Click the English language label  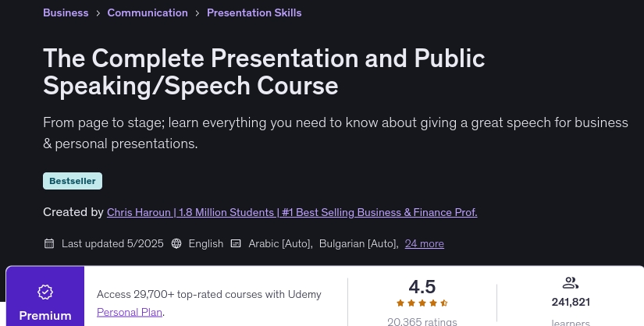[206, 243]
